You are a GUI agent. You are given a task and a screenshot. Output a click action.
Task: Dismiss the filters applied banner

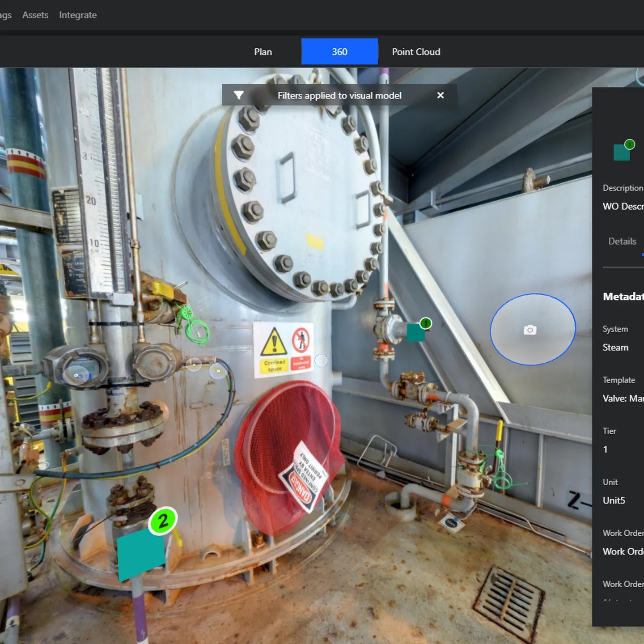(x=440, y=95)
